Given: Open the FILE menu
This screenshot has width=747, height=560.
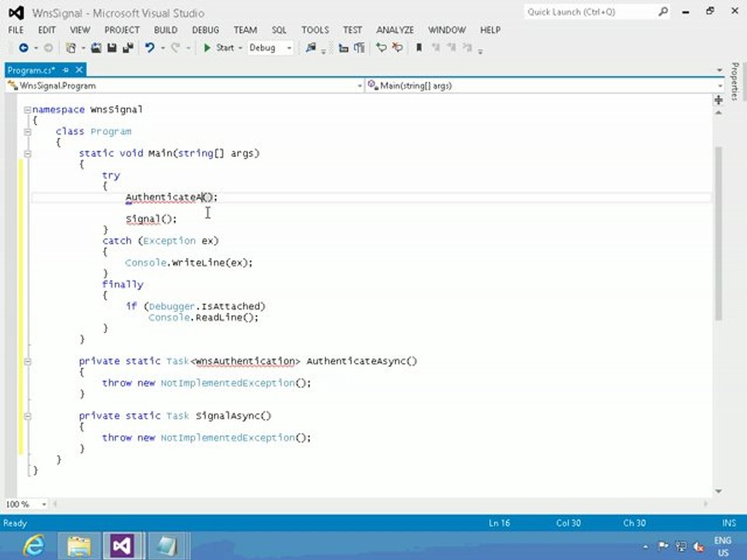Looking at the screenshot, I should point(16,30).
